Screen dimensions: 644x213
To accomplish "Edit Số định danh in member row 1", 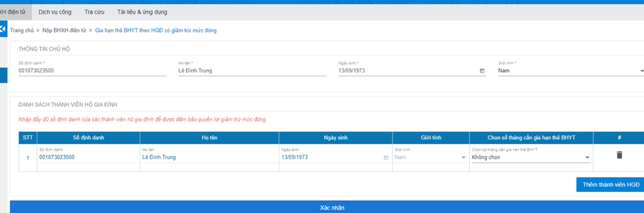I will pyautogui.click(x=88, y=157).
